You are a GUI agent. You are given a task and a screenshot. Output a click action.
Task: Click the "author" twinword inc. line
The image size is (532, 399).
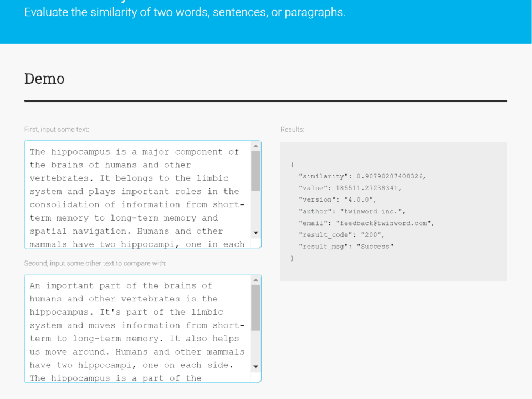(352, 211)
